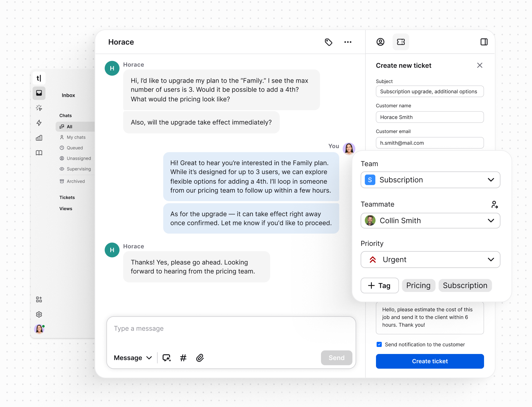532x407 pixels.
Task: Click the attach file paperclip icon
Action: (x=200, y=358)
